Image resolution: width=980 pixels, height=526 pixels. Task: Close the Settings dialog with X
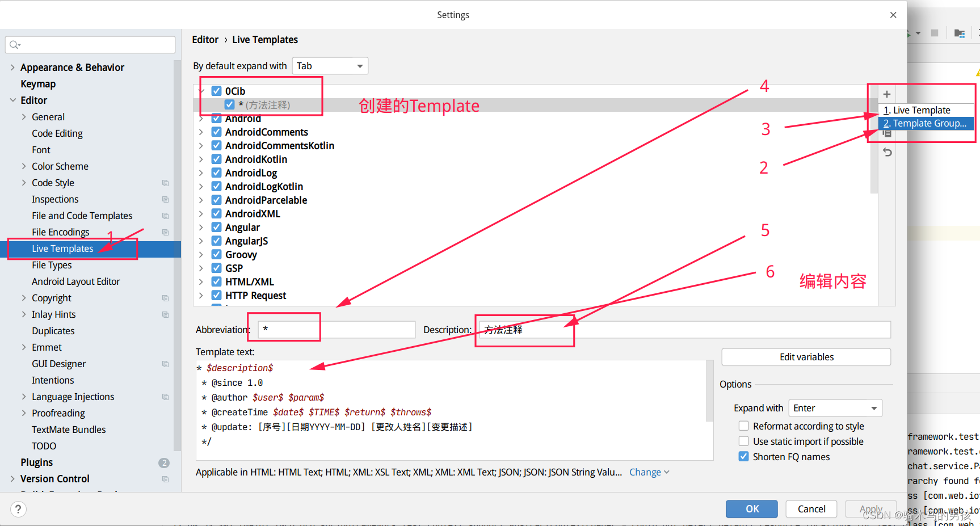pyautogui.click(x=893, y=15)
